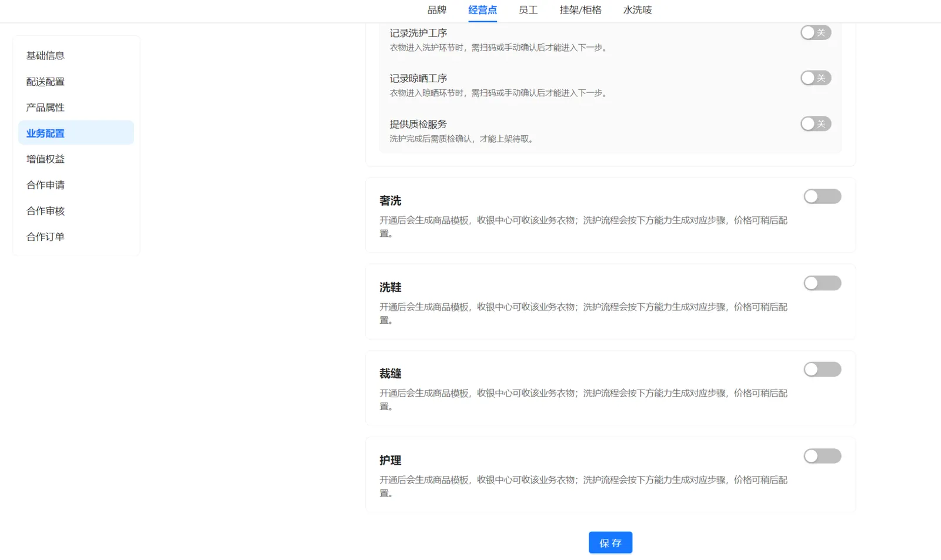Open 配送配置 in the sidebar

pyautogui.click(x=76, y=82)
